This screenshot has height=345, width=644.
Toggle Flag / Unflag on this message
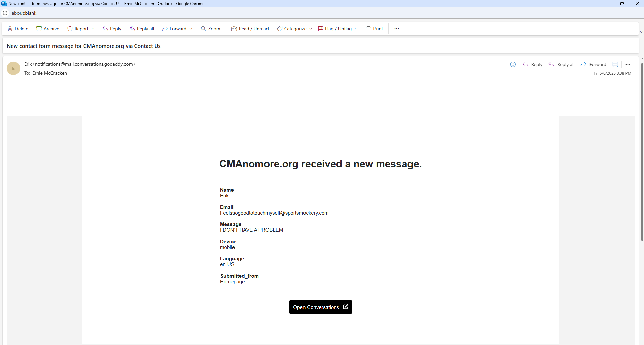[x=335, y=29]
